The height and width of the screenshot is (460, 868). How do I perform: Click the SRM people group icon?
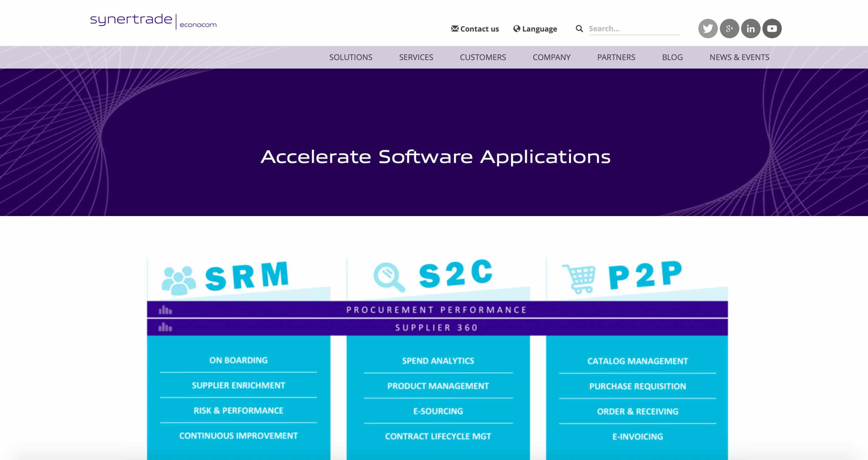[178, 280]
